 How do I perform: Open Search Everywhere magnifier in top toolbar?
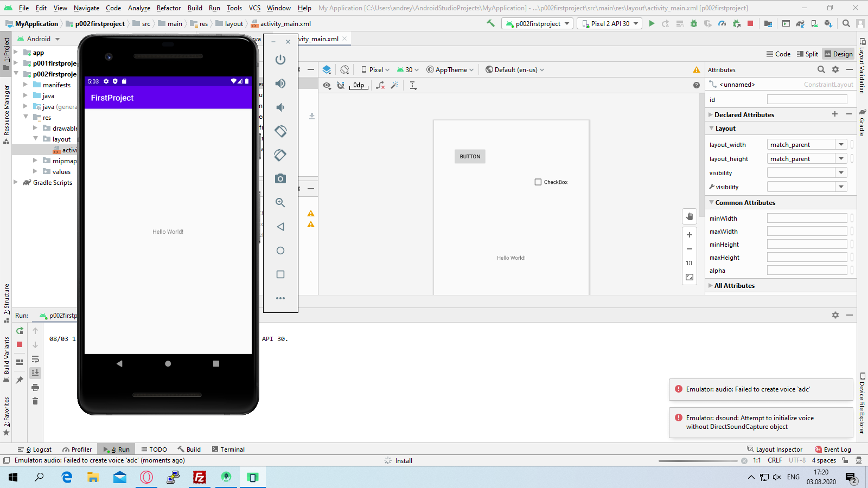point(846,23)
